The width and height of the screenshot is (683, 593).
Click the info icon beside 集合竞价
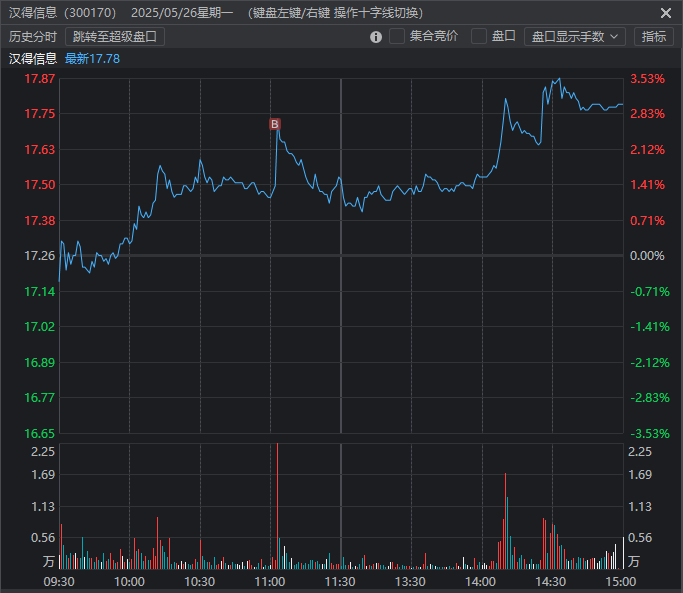pos(376,37)
